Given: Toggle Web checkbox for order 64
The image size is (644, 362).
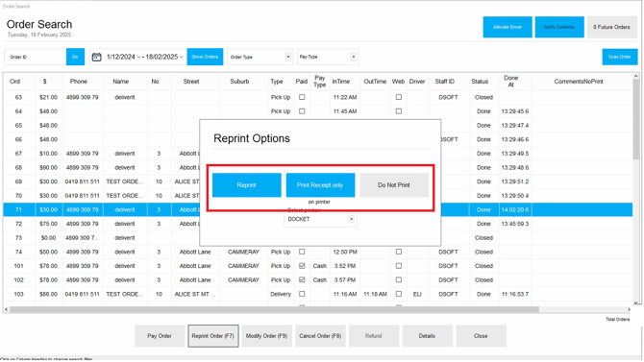Looking at the screenshot, I should point(398,111).
